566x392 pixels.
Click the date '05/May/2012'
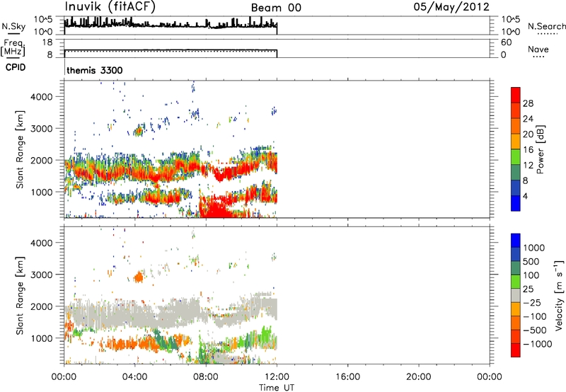click(451, 7)
